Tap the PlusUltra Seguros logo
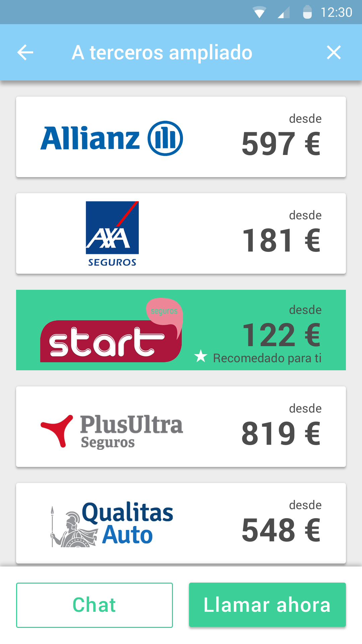This screenshot has height=644, width=362. [112, 431]
